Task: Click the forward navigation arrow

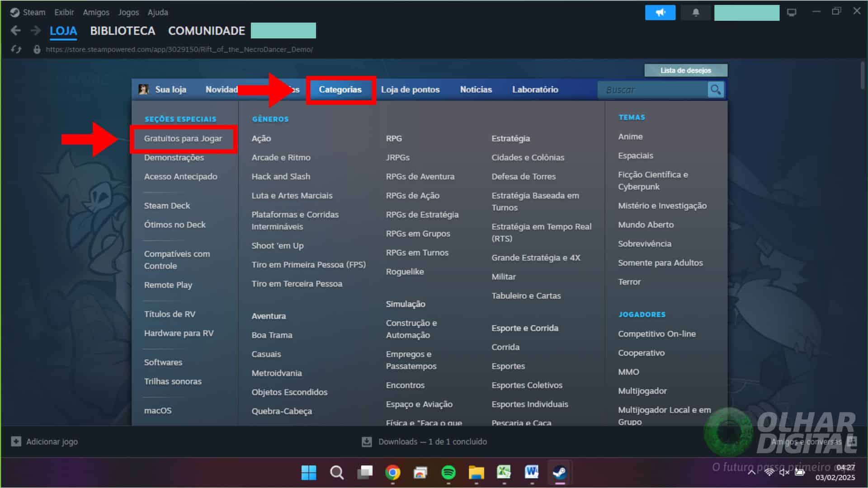Action: 35,31
